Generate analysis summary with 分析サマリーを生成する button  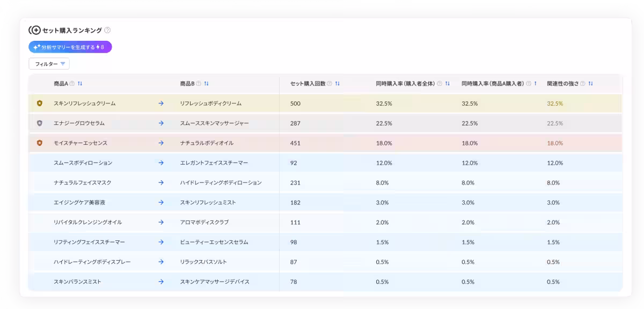(70, 47)
